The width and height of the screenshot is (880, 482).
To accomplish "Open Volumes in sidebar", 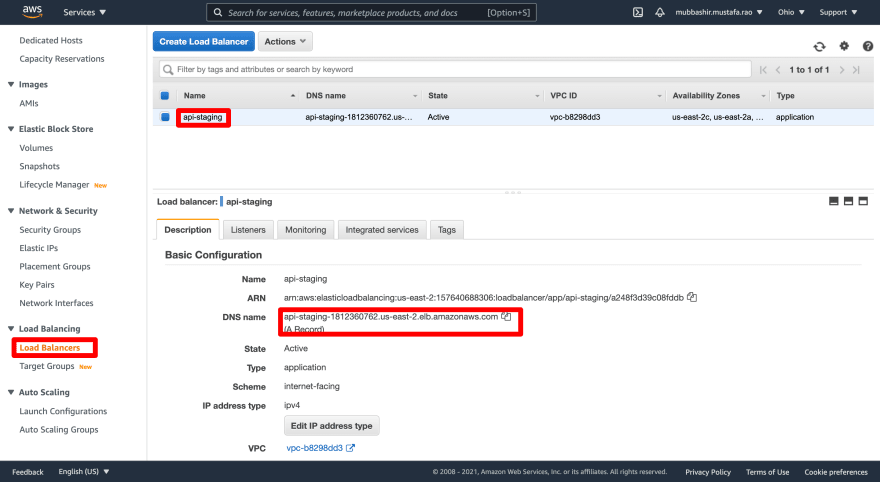I will coord(36,148).
